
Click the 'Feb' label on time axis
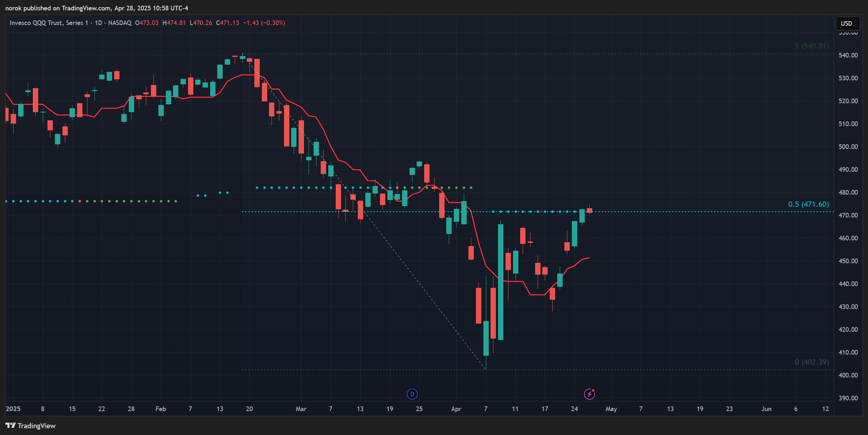point(161,409)
